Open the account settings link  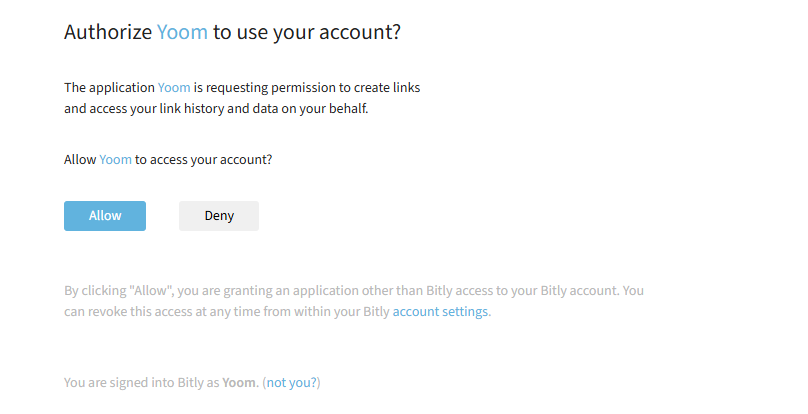point(440,311)
